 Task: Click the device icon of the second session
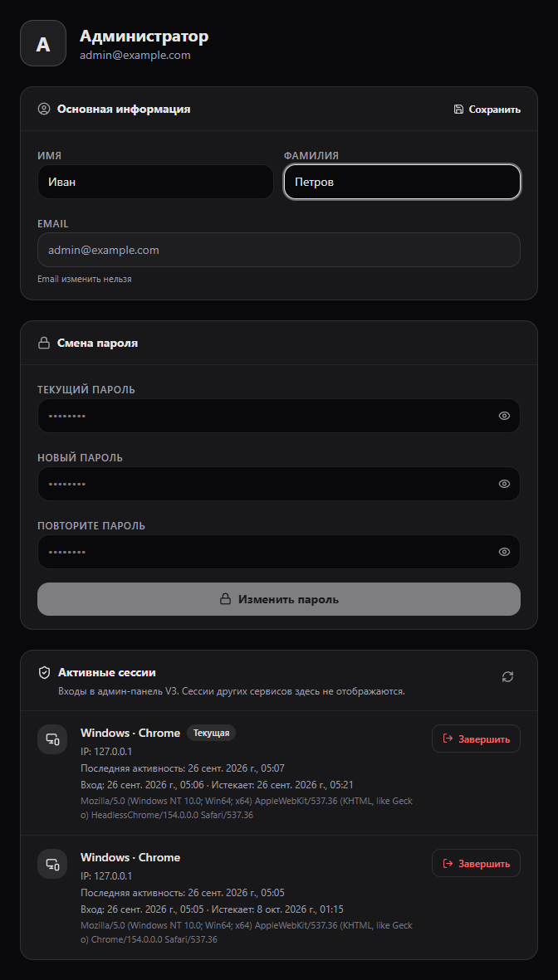click(52, 865)
